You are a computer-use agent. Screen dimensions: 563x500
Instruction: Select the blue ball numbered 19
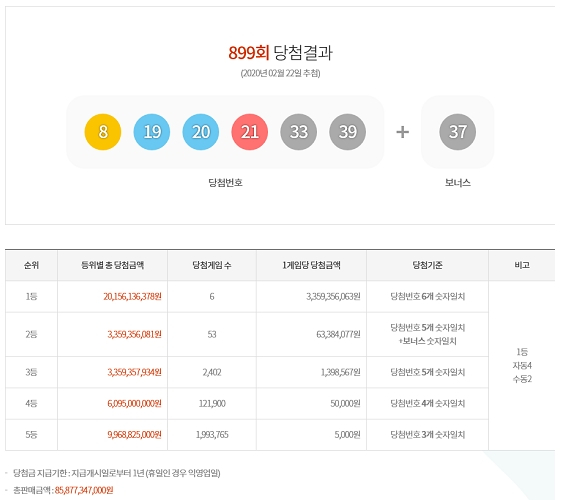(152, 132)
